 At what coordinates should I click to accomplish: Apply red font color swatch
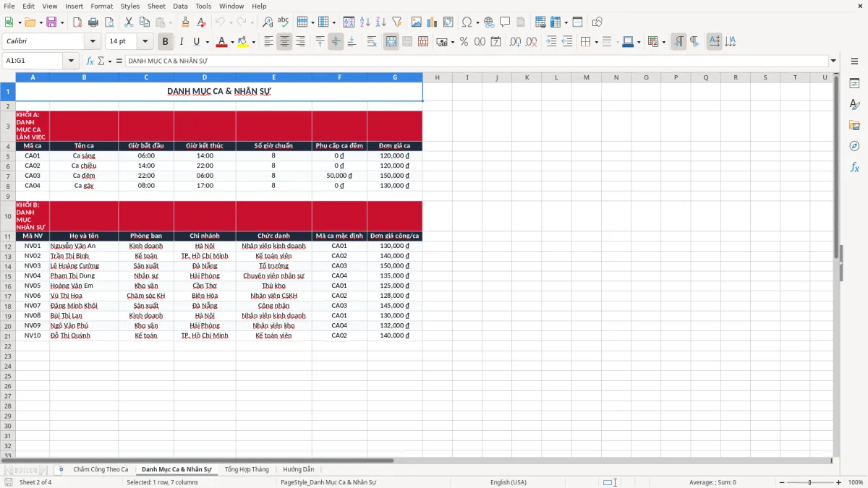221,42
